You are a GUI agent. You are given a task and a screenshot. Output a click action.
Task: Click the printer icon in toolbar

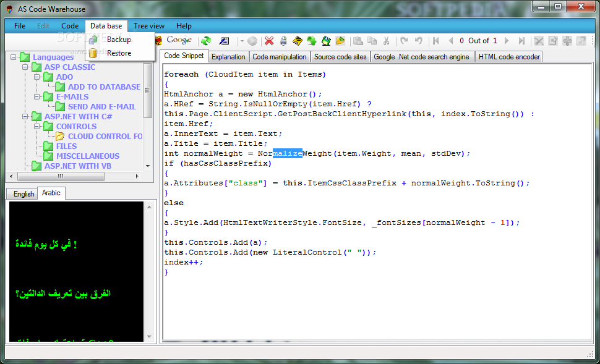pyautogui.click(x=283, y=41)
